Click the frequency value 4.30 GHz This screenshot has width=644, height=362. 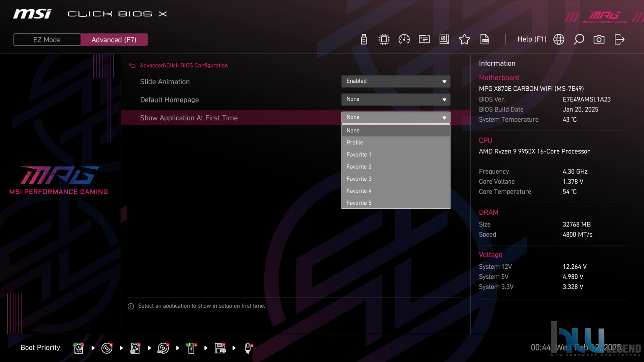pos(575,172)
